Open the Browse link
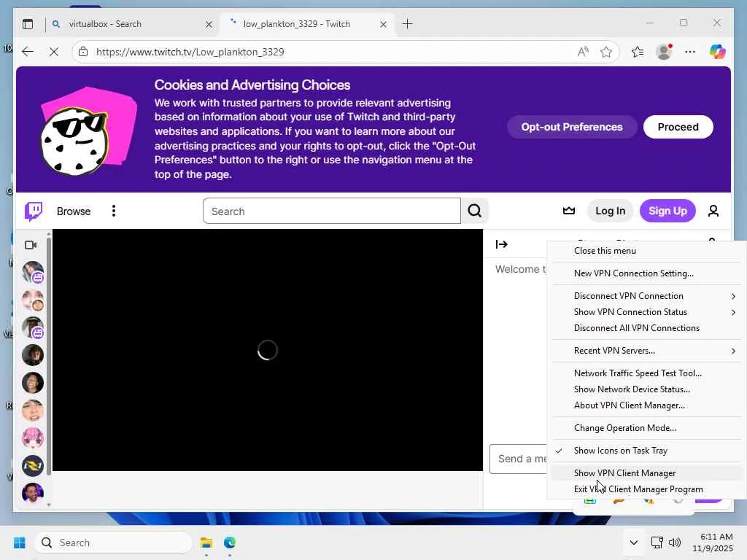 pyautogui.click(x=74, y=211)
